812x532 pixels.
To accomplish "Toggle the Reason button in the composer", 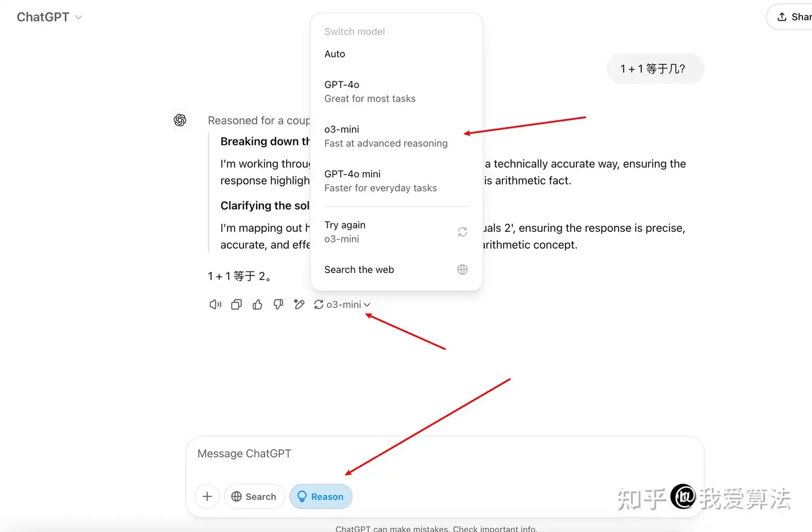I will pyautogui.click(x=321, y=496).
